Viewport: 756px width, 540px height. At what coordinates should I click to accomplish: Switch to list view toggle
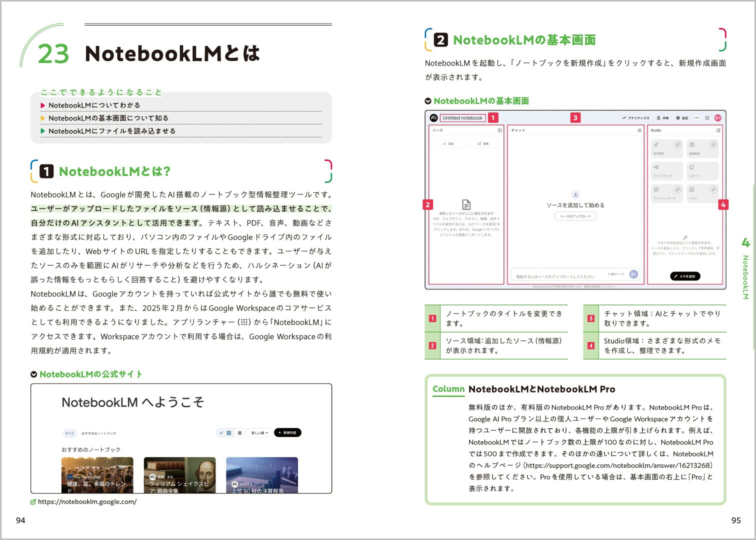click(239, 432)
